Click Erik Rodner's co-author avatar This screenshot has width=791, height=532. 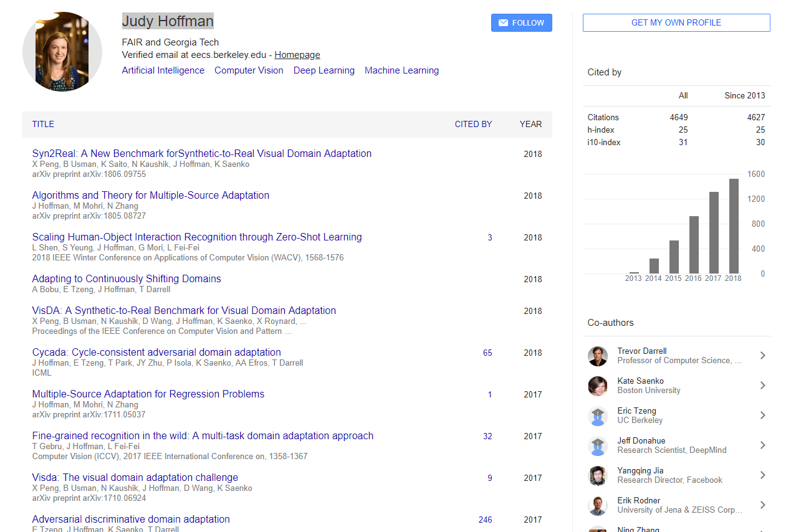(598, 505)
